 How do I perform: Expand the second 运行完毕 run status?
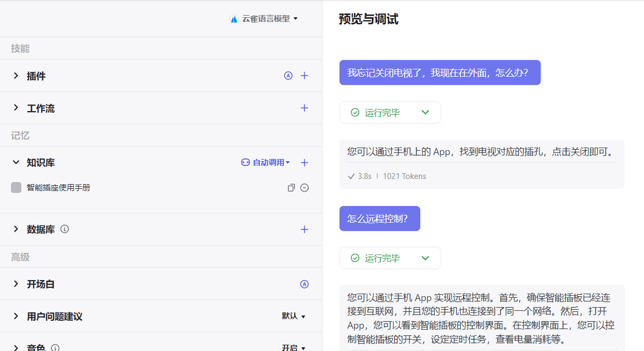[425, 258]
